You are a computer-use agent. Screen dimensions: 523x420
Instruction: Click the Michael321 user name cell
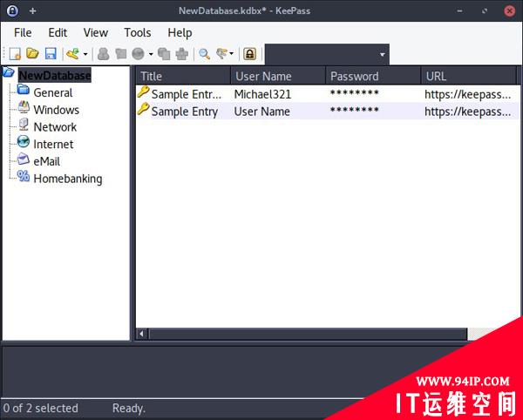click(262, 94)
